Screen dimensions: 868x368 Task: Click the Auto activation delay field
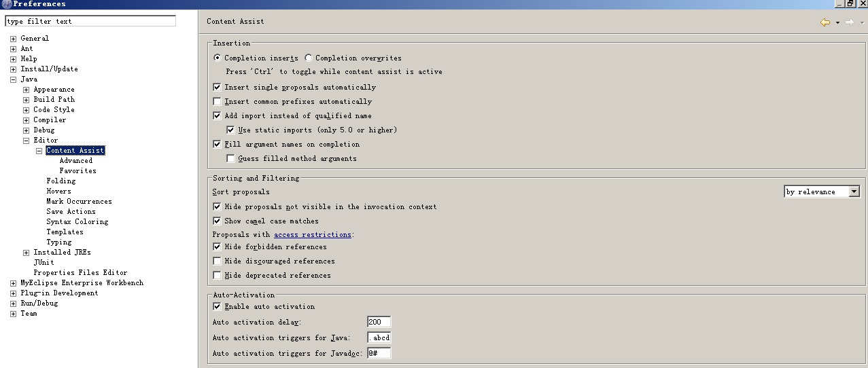click(379, 322)
